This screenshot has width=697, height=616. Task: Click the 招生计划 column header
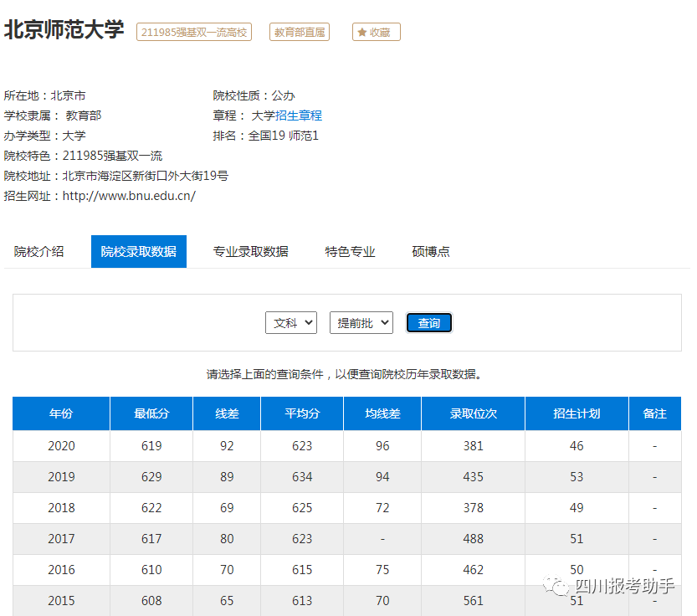(577, 413)
